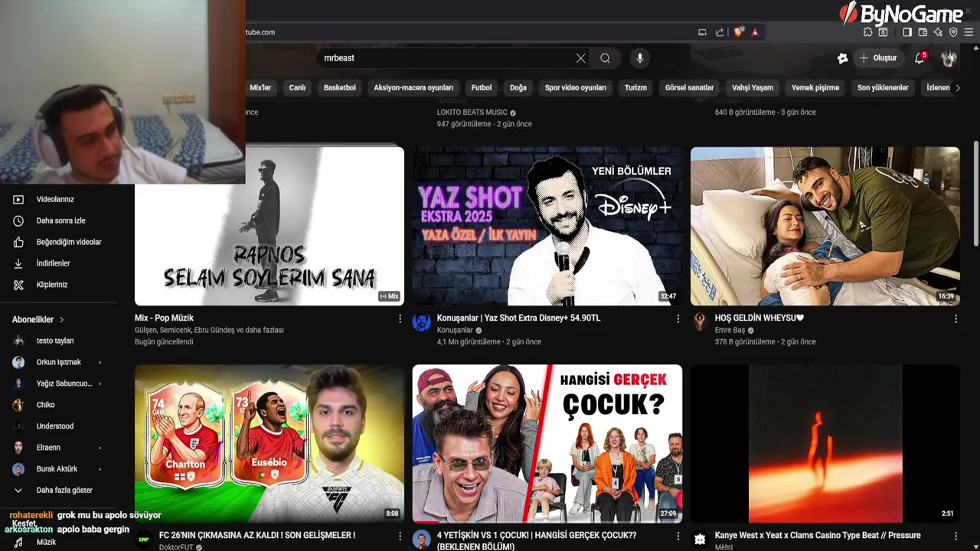Open options for FC 26 video
980x551 pixels.
[400, 536]
